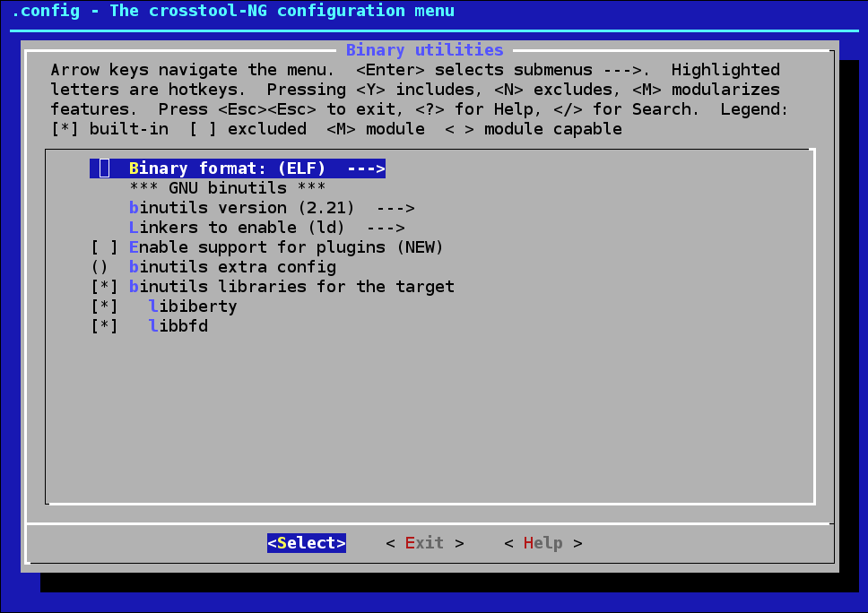Screen dimensions: 868x613
Task: Click the Exit button
Action: (425, 543)
